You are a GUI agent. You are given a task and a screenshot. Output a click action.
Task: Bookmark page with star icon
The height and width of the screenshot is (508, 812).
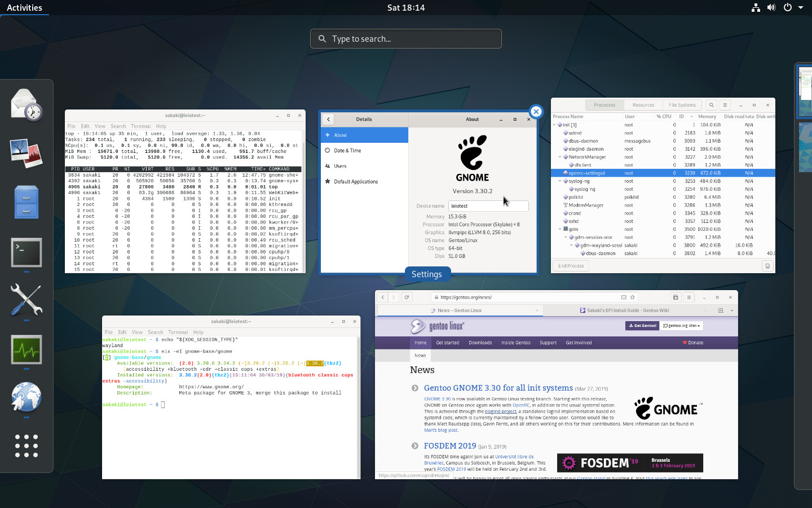point(633,297)
